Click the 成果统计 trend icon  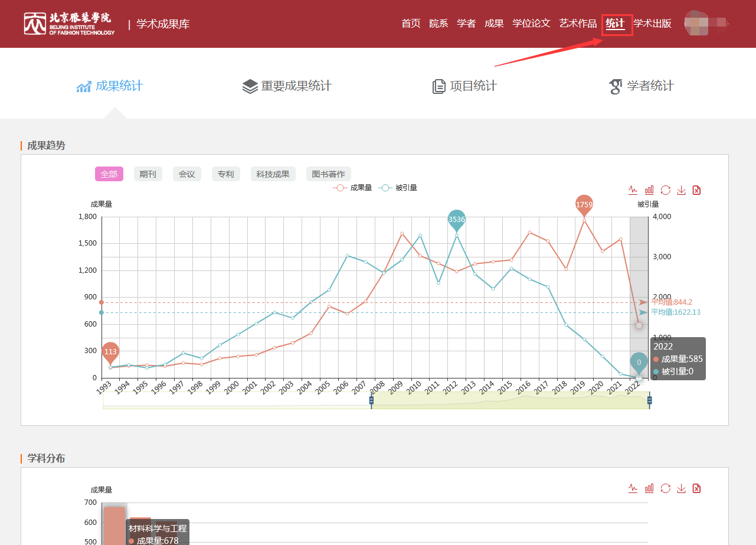point(84,87)
